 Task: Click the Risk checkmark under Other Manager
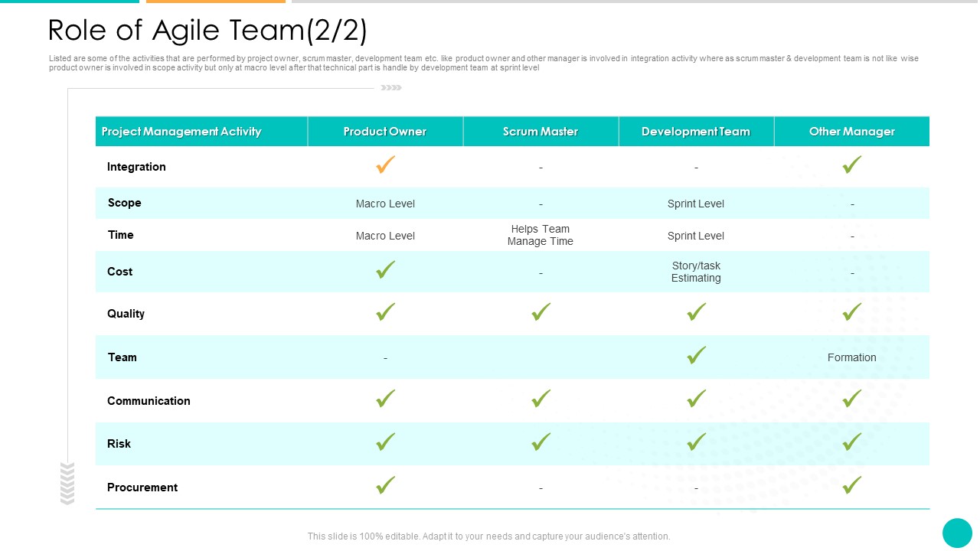[x=852, y=442]
